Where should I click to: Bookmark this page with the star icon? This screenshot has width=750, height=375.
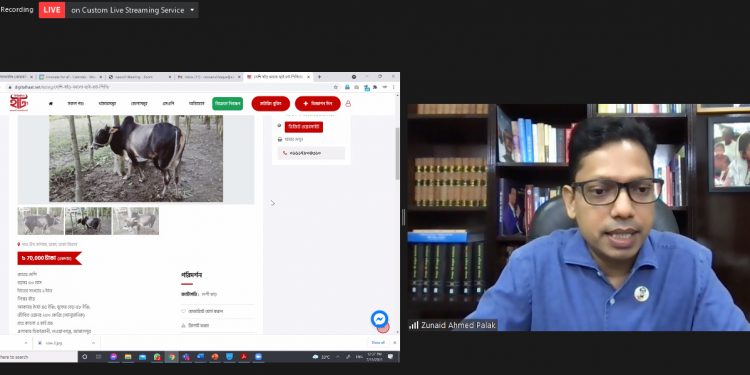pyautogui.click(x=336, y=87)
